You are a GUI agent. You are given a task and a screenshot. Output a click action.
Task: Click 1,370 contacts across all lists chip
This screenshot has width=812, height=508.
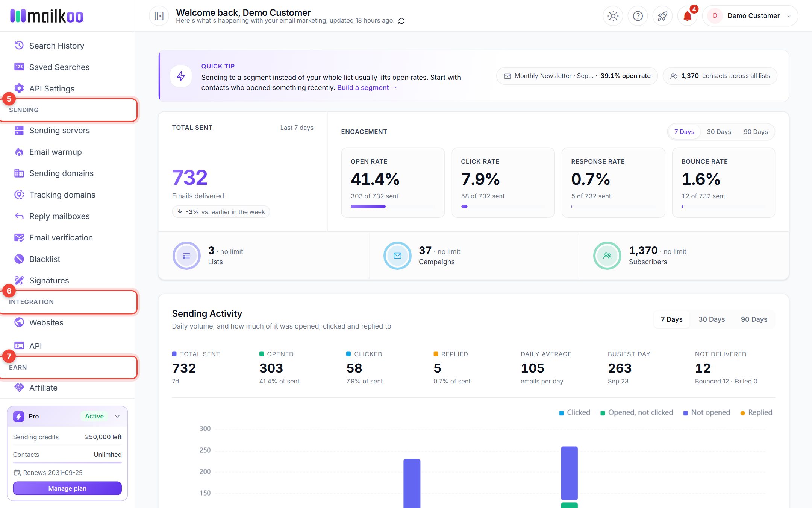tap(720, 76)
